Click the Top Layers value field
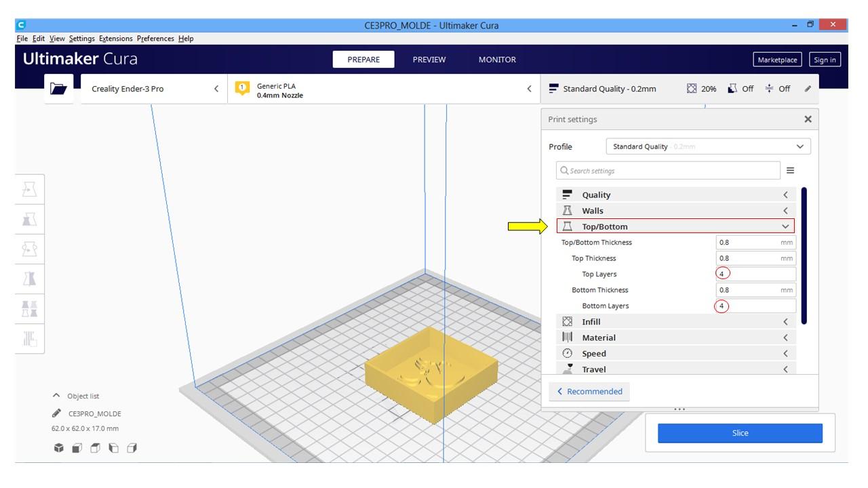 click(755, 274)
